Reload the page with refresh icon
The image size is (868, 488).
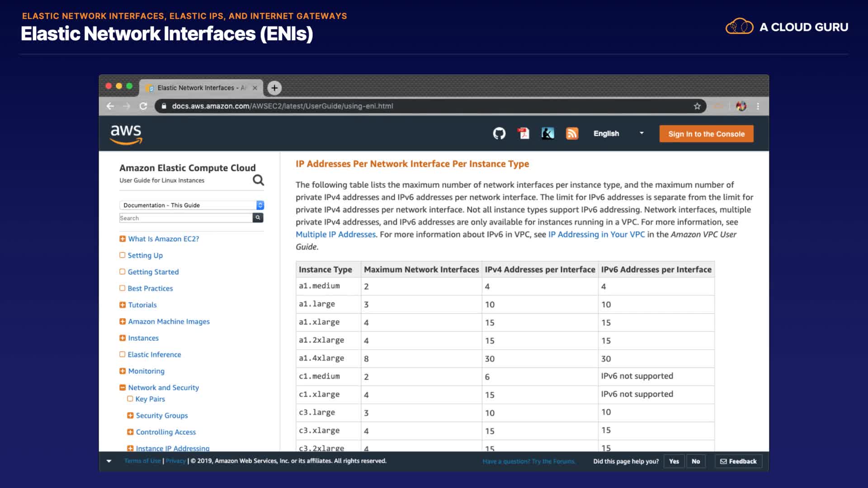143,106
